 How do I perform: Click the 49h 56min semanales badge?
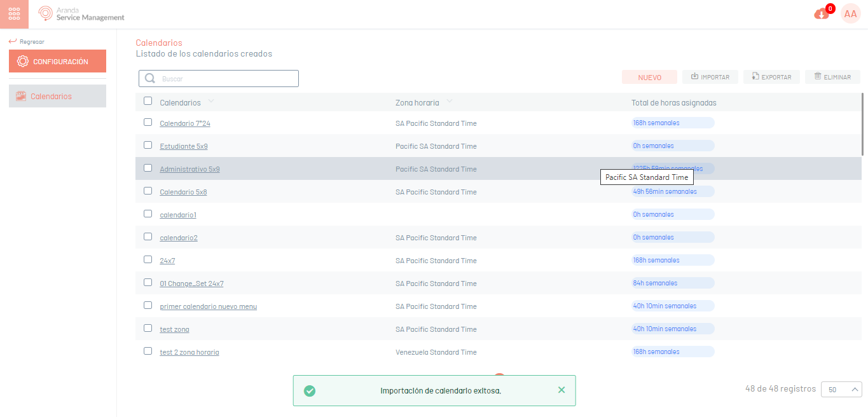(673, 191)
